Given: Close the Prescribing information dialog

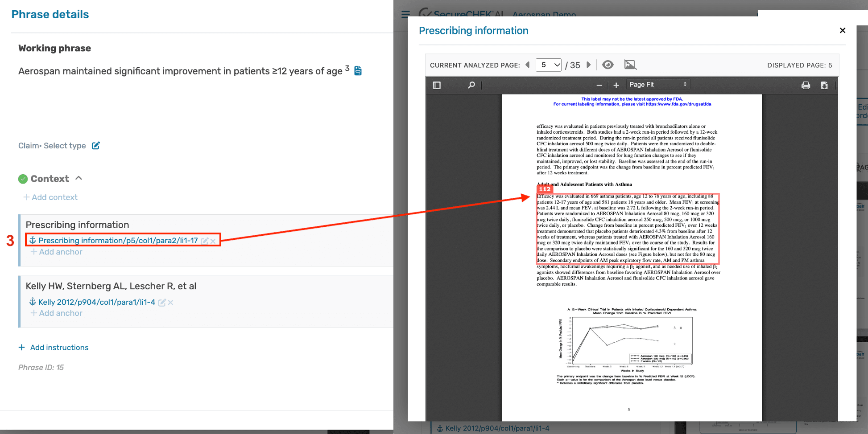Looking at the screenshot, I should tap(843, 30).
